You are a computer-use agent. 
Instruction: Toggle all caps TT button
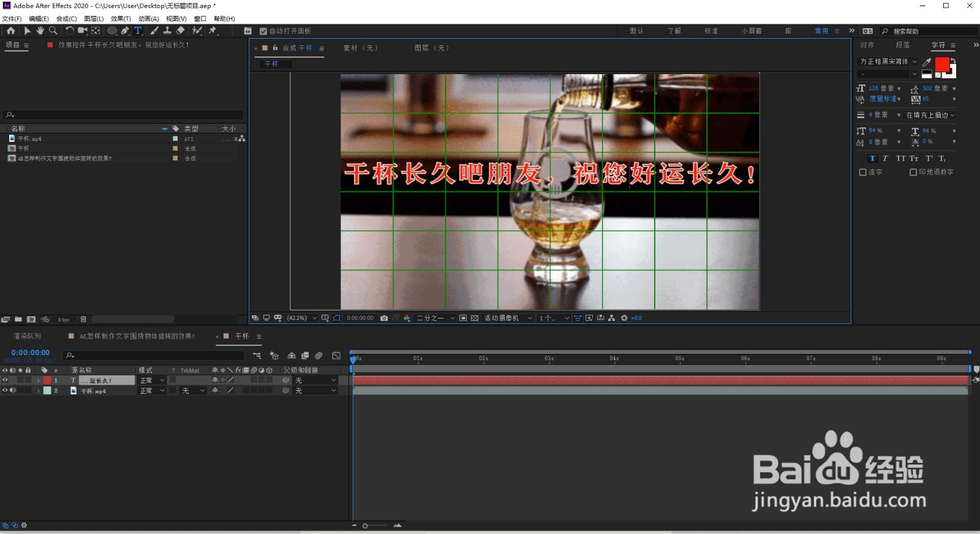tap(900, 158)
